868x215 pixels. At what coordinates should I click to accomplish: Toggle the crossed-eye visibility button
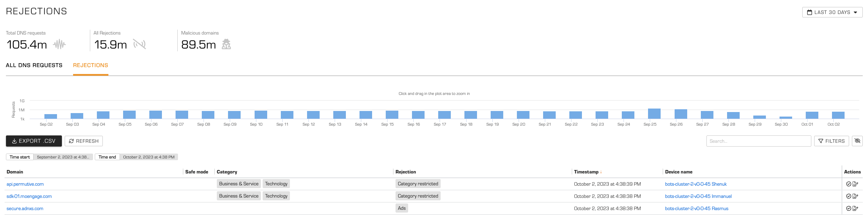click(x=857, y=141)
